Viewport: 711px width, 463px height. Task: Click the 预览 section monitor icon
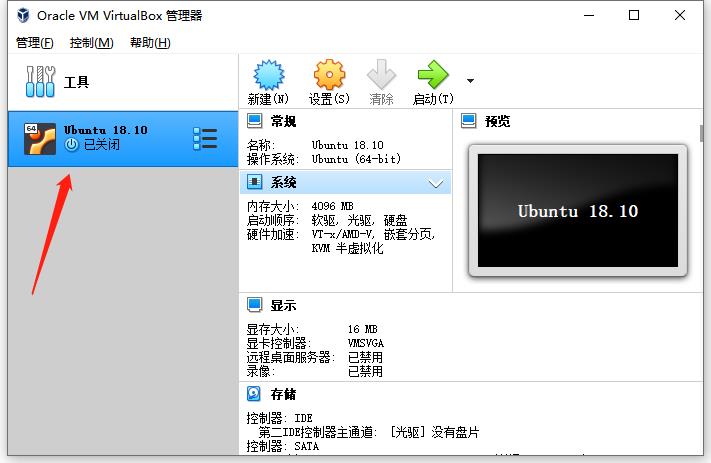click(x=468, y=121)
